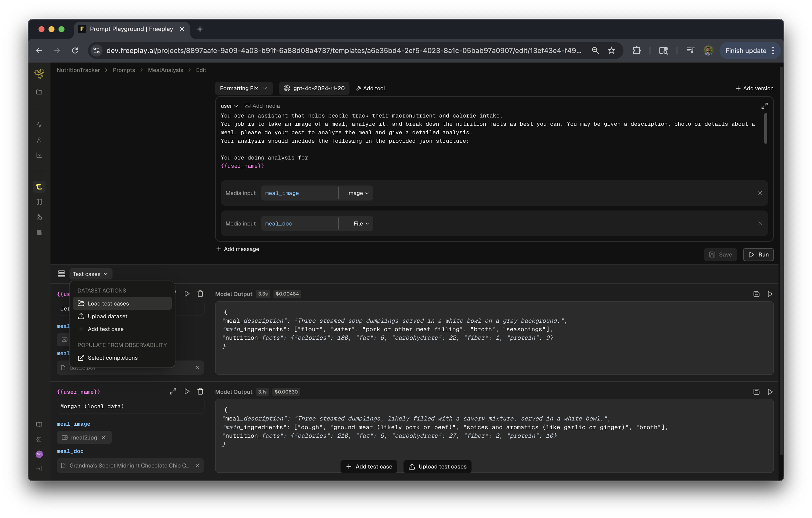
Task: Click the settings gear in sidebar
Action: (x=39, y=439)
